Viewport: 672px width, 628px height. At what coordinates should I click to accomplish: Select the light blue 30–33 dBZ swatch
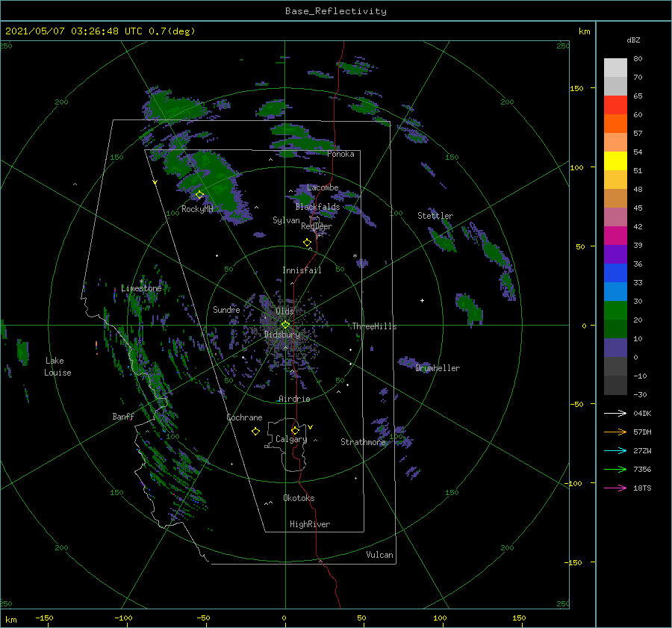coord(615,291)
